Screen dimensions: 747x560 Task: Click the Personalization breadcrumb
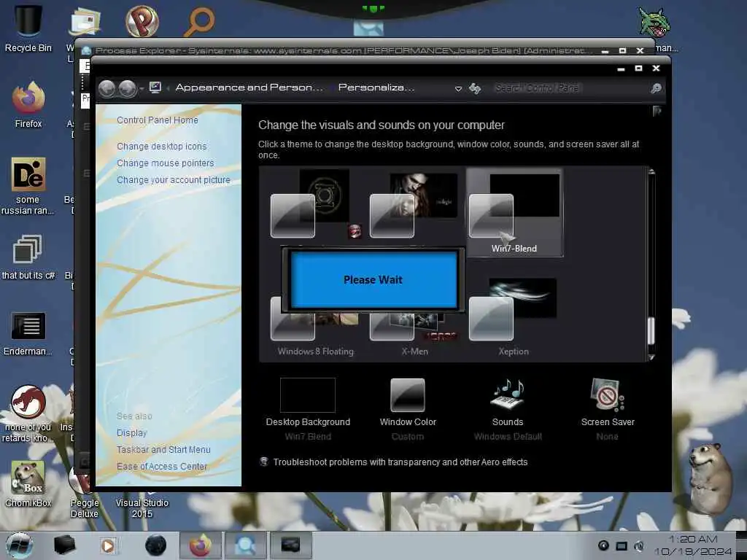coord(376,87)
